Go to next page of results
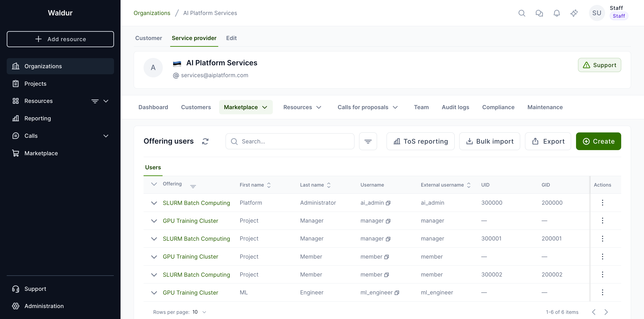644x319 pixels. (x=606, y=312)
